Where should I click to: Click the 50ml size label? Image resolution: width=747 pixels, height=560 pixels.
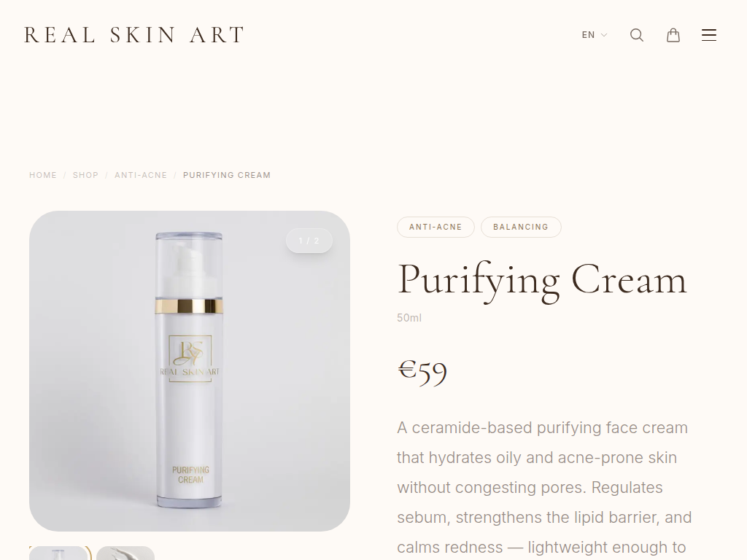pyautogui.click(x=409, y=318)
